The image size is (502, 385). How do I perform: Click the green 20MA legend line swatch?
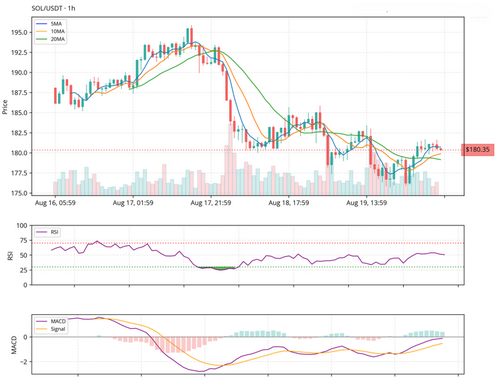pos(41,39)
